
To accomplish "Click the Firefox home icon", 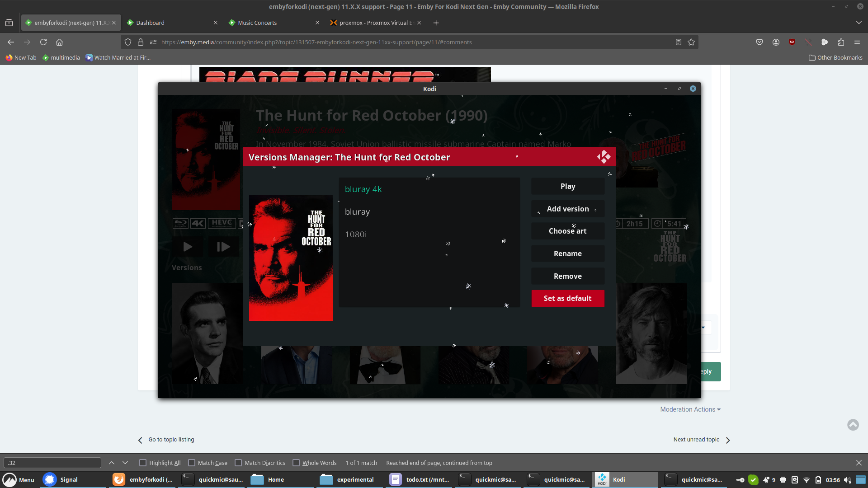I will click(x=59, y=42).
